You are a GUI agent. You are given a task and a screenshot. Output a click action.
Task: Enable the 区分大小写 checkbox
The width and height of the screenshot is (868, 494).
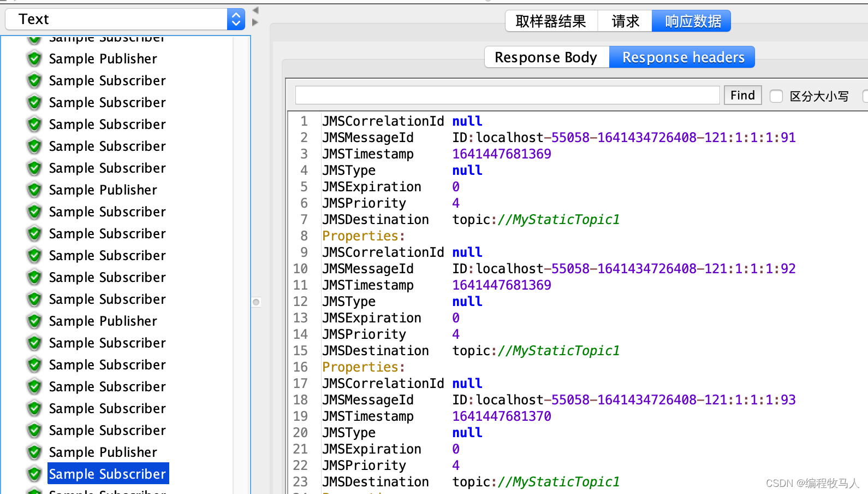776,96
